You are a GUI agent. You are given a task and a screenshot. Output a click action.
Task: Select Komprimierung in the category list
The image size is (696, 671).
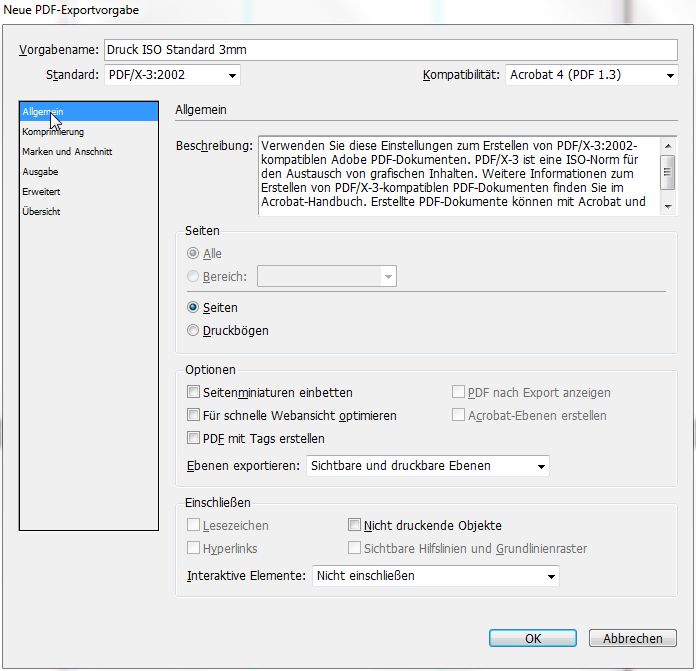[53, 132]
